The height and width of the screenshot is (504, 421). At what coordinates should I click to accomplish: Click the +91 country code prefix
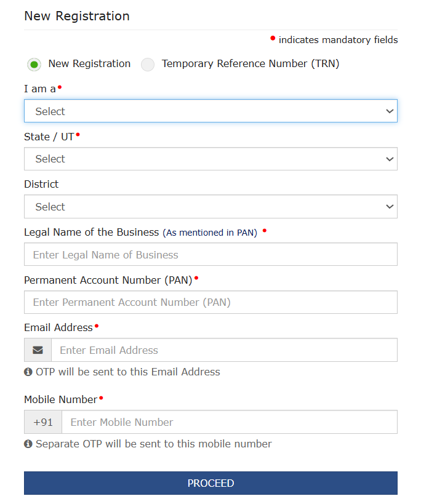43,422
